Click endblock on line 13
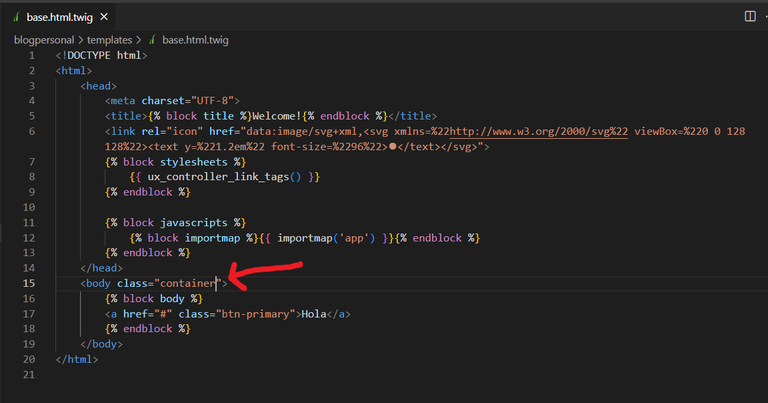This screenshot has width=768, height=403. pos(147,253)
